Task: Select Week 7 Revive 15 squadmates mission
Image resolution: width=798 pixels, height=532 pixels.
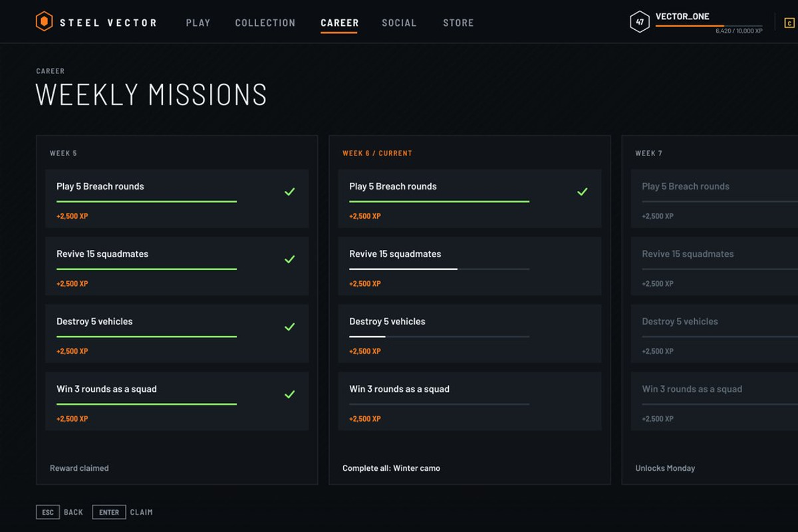Action: click(714, 266)
